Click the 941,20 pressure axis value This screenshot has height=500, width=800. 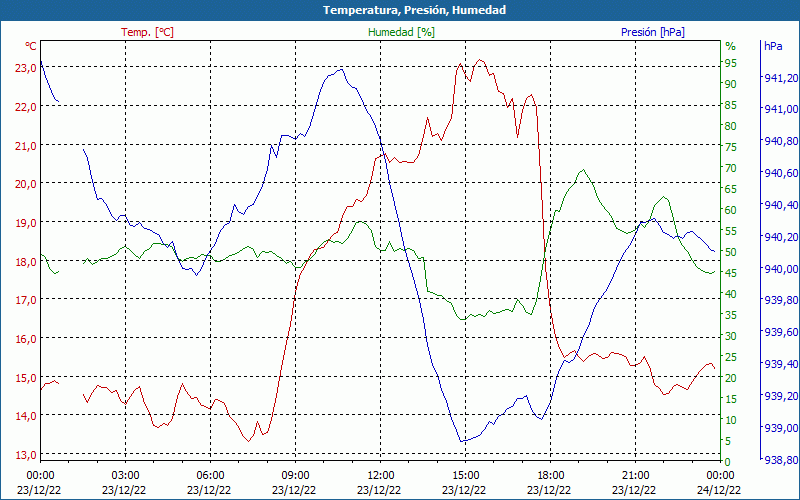pos(781,78)
